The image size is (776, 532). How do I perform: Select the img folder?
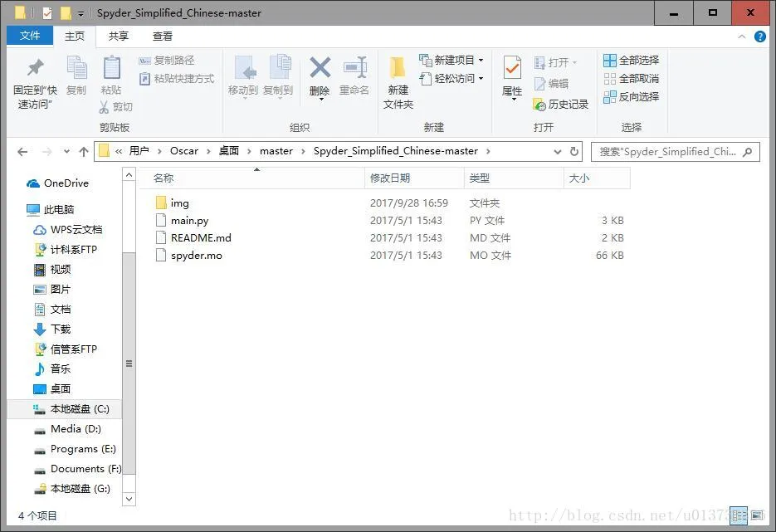tap(179, 203)
